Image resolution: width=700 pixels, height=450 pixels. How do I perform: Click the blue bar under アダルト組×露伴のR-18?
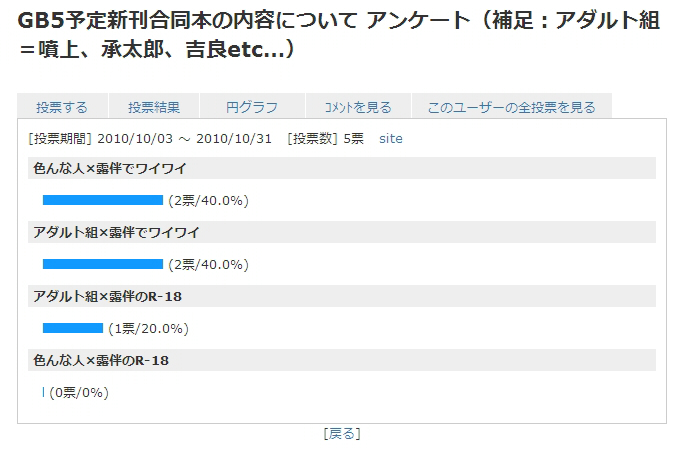point(73,328)
